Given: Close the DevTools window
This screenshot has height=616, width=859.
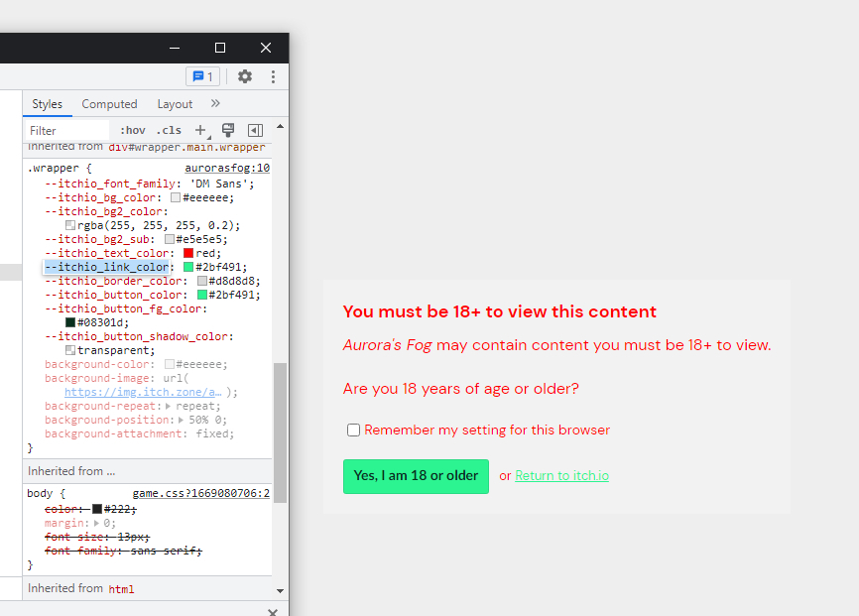Looking at the screenshot, I should [x=266, y=48].
